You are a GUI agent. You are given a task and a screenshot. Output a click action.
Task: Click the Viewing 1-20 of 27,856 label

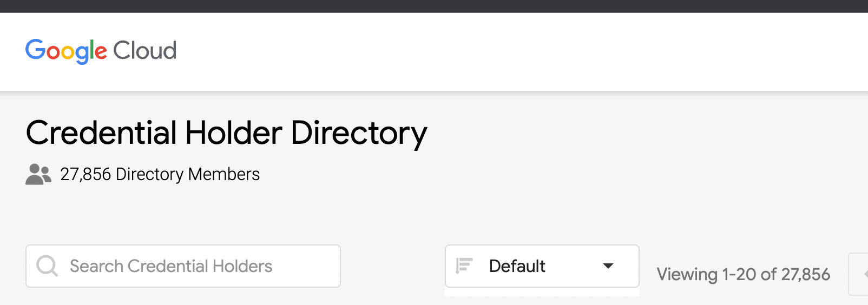click(x=743, y=274)
